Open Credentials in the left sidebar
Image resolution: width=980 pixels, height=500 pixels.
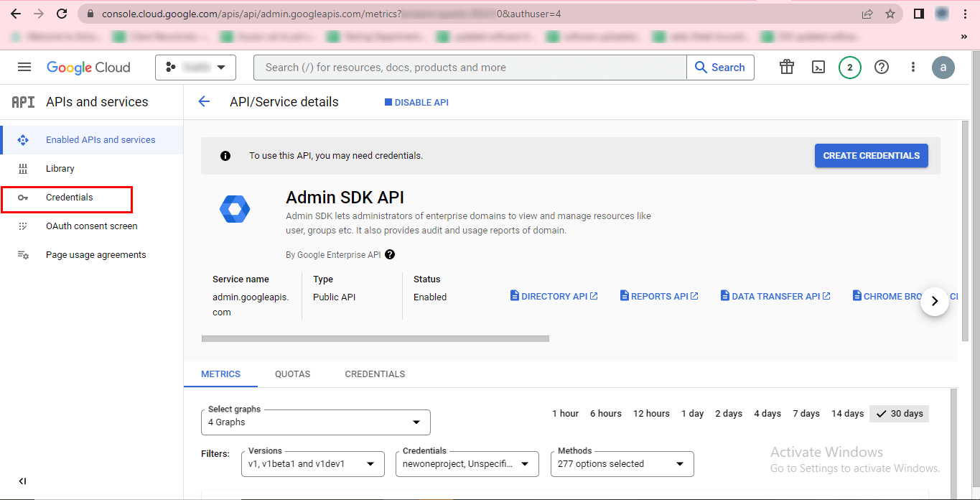(x=69, y=198)
